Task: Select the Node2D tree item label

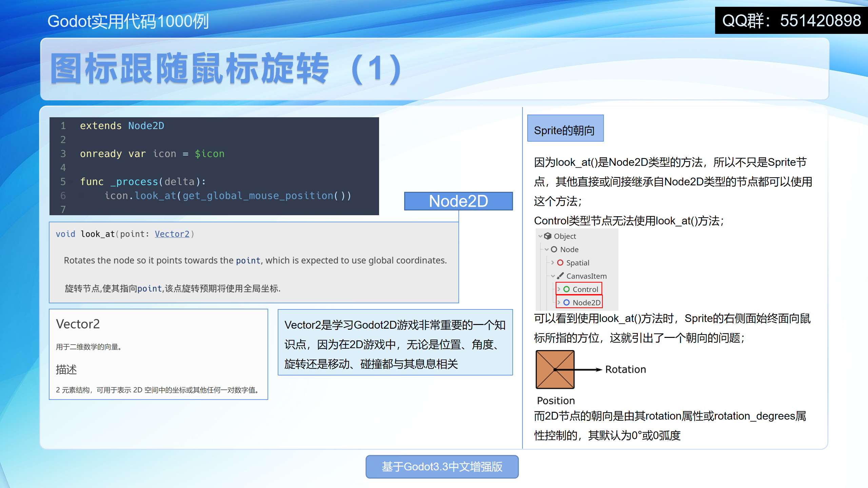Action: tap(587, 302)
